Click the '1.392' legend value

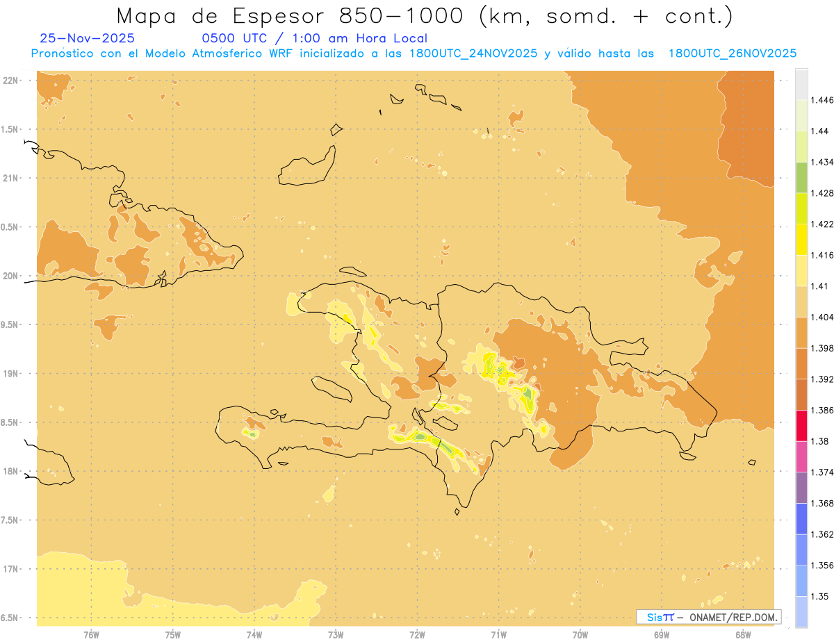click(x=824, y=379)
